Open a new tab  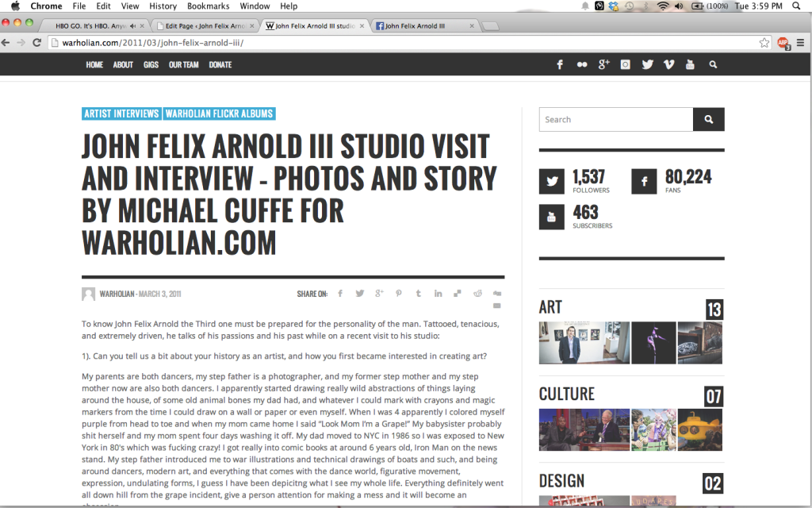[490, 26]
